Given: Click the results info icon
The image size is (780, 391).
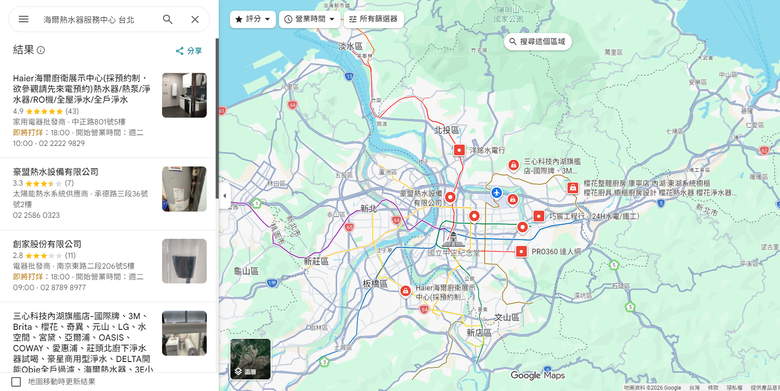Looking at the screenshot, I should [x=41, y=50].
